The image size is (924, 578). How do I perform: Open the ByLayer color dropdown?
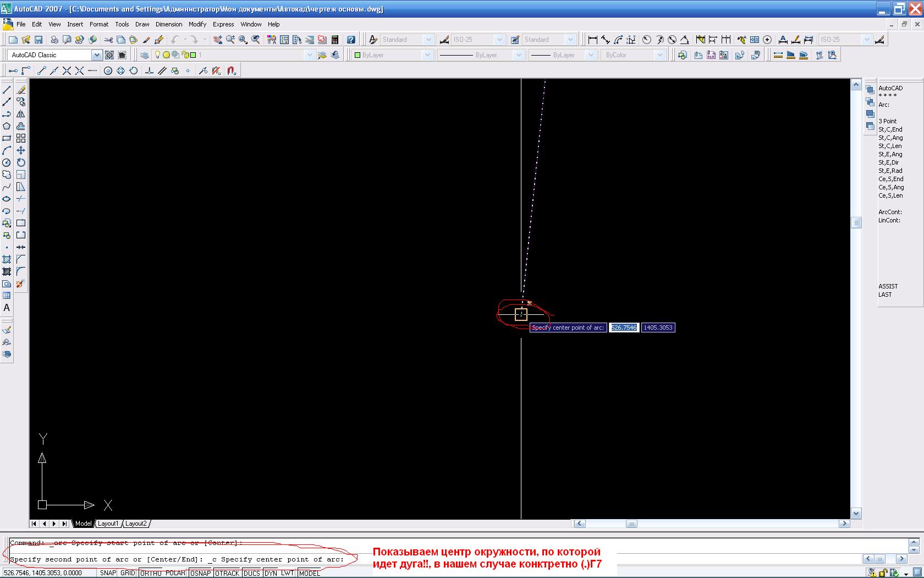click(427, 55)
